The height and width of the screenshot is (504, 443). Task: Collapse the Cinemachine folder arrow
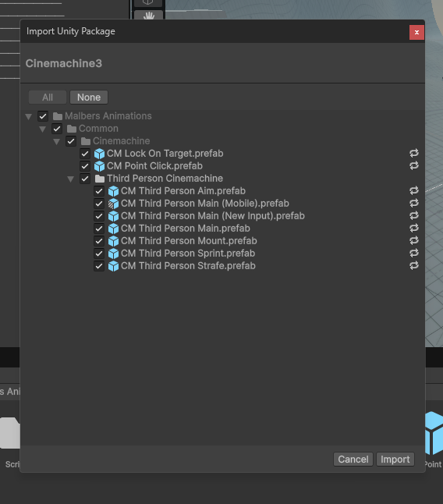coord(56,141)
